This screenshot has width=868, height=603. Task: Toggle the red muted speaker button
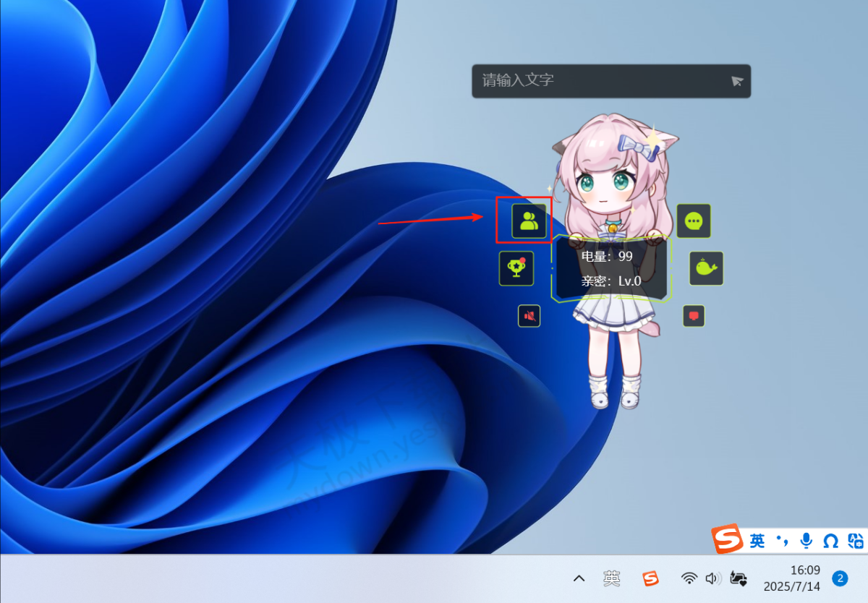(529, 316)
